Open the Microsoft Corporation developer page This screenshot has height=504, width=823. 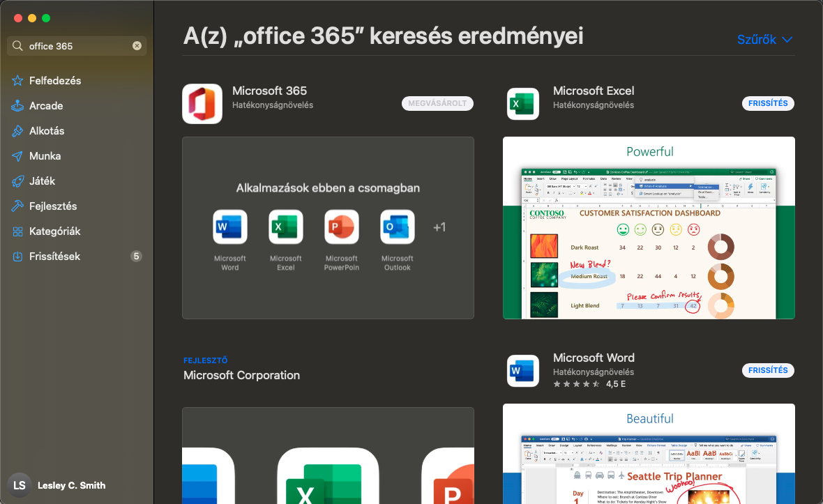[241, 376]
